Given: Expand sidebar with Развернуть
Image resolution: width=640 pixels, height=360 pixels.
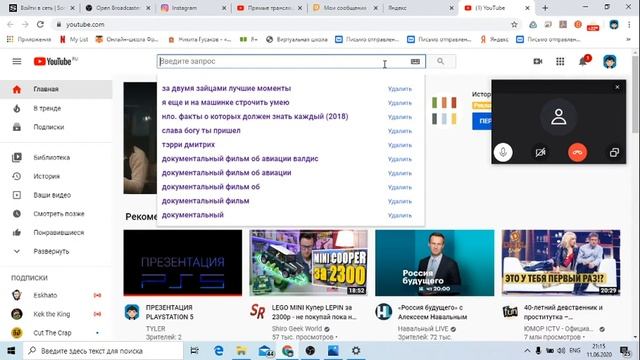Looking at the screenshot, I should coord(56,251).
